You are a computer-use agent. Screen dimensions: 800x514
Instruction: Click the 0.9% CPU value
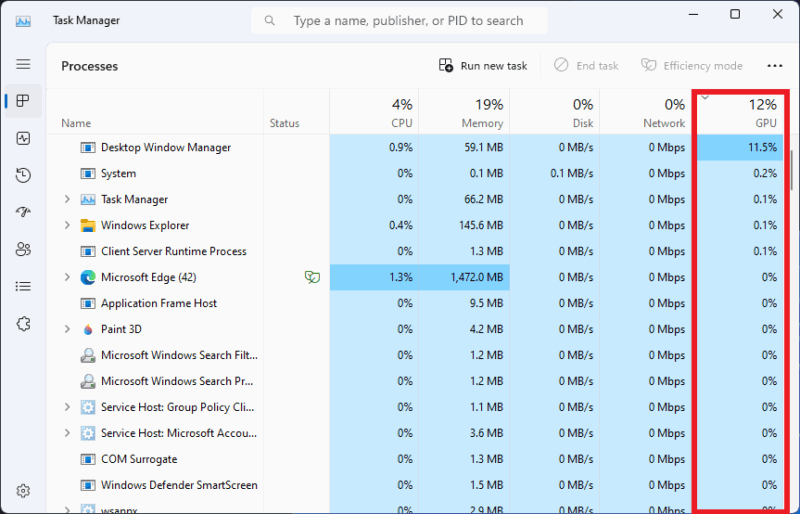tap(401, 148)
